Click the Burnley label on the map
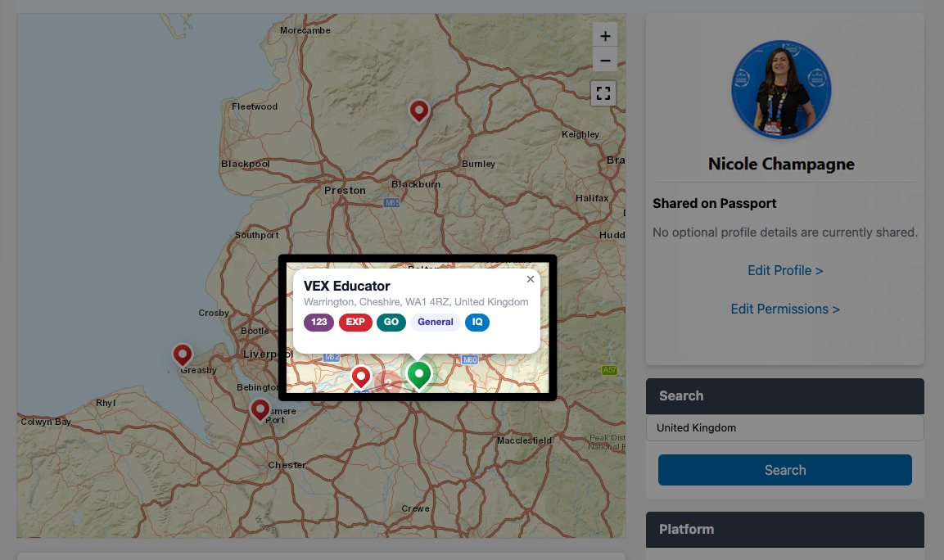This screenshot has width=944, height=560. (x=479, y=164)
